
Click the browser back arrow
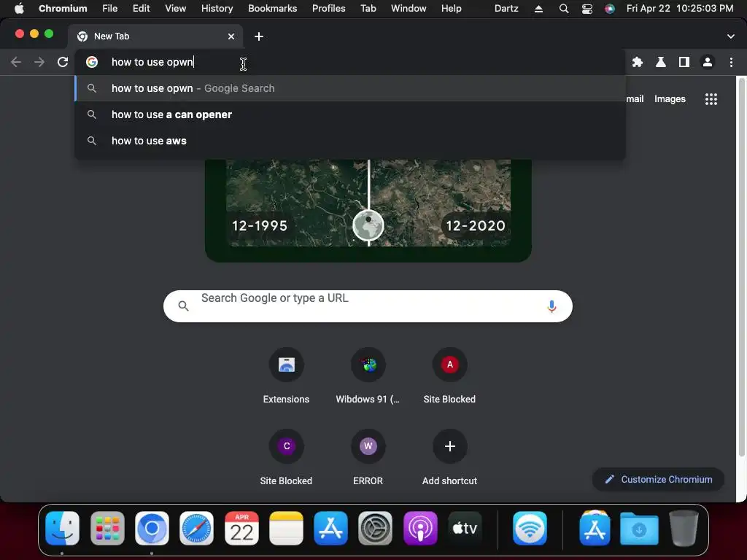point(16,62)
